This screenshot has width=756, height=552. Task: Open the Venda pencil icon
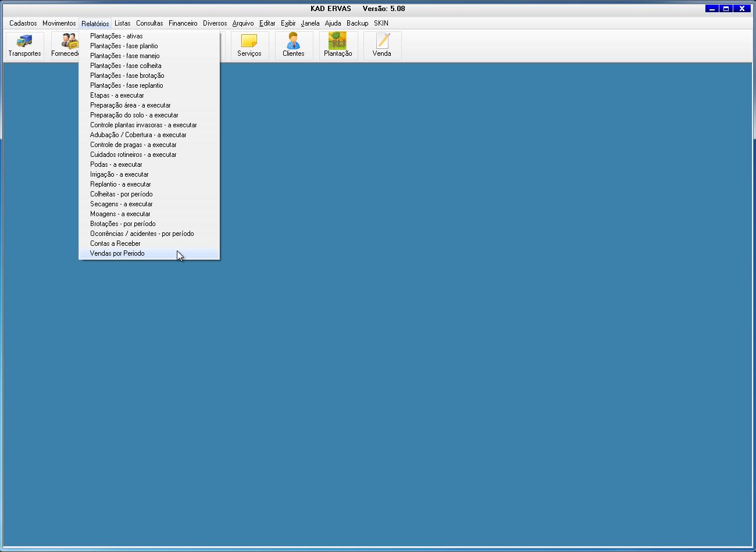click(382, 45)
